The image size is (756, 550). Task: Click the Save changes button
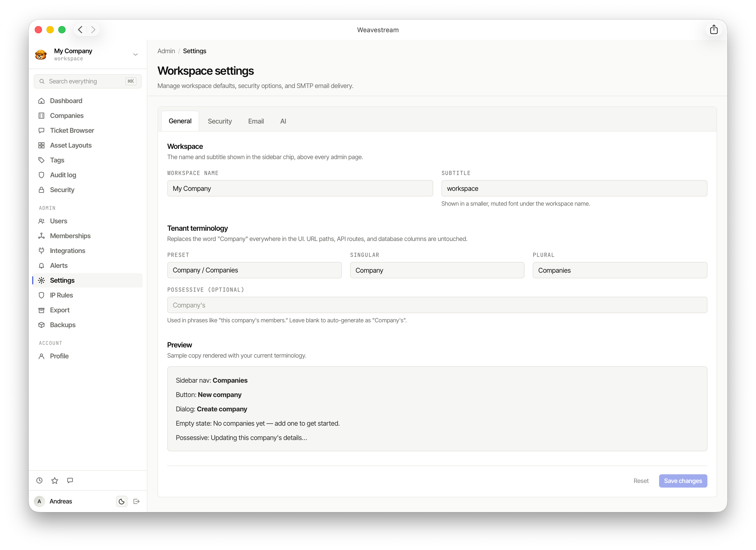[683, 481]
